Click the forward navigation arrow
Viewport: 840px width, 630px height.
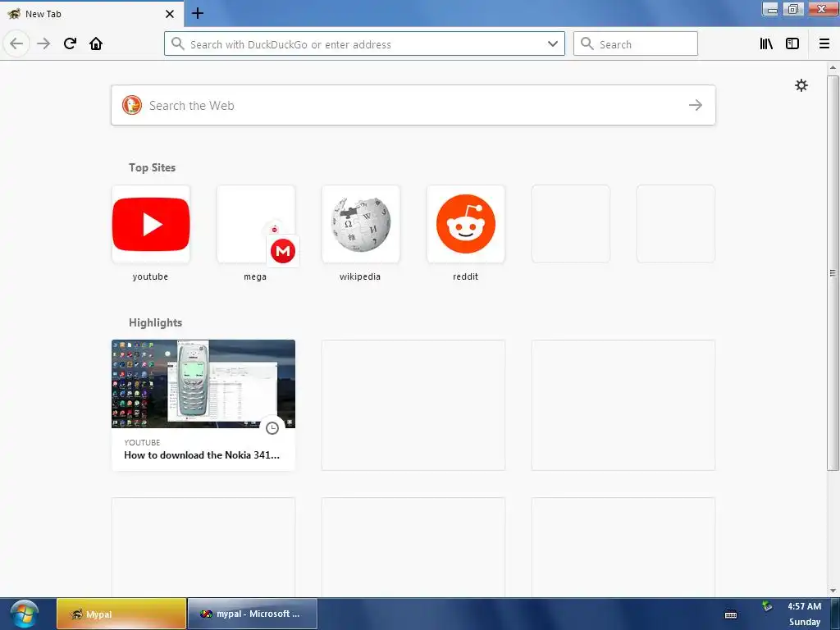point(43,43)
